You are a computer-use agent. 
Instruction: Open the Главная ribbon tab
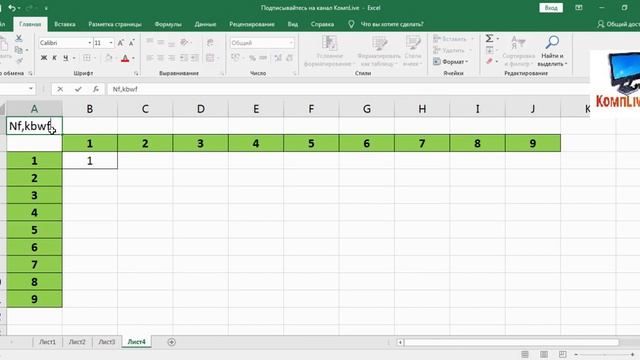[30, 24]
